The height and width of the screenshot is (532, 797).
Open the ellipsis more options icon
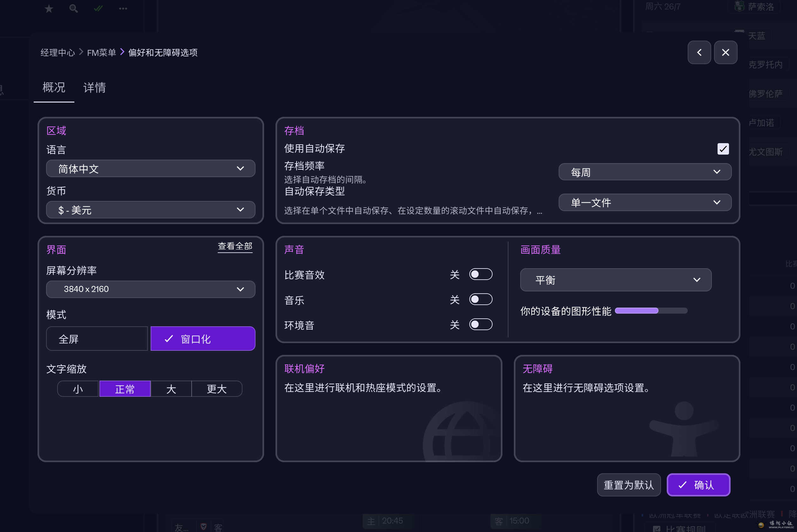123,9
